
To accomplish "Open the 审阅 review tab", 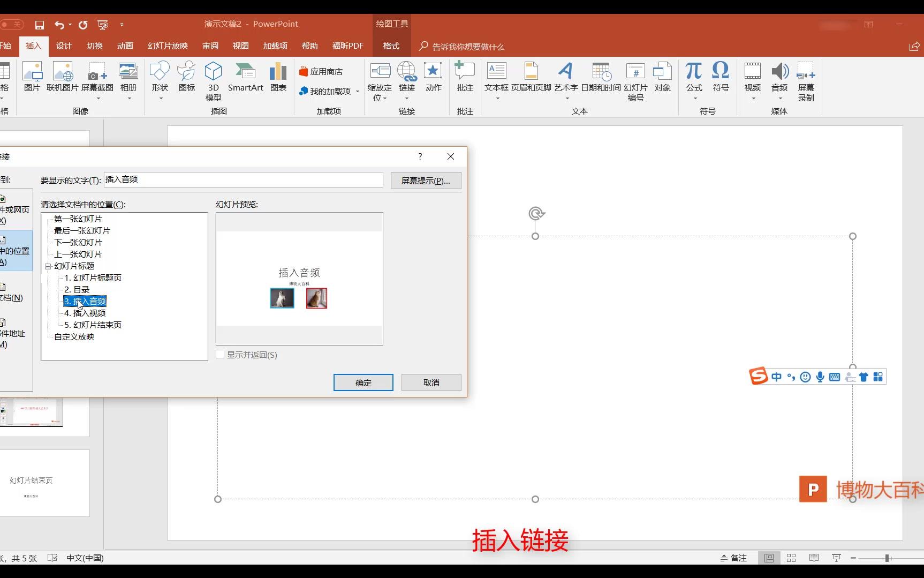I will [210, 46].
